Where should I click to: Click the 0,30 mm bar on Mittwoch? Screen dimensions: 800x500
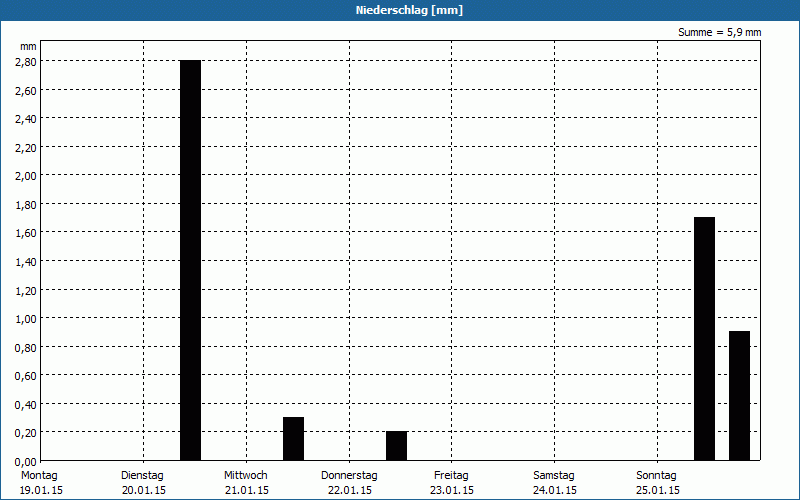pos(293,439)
